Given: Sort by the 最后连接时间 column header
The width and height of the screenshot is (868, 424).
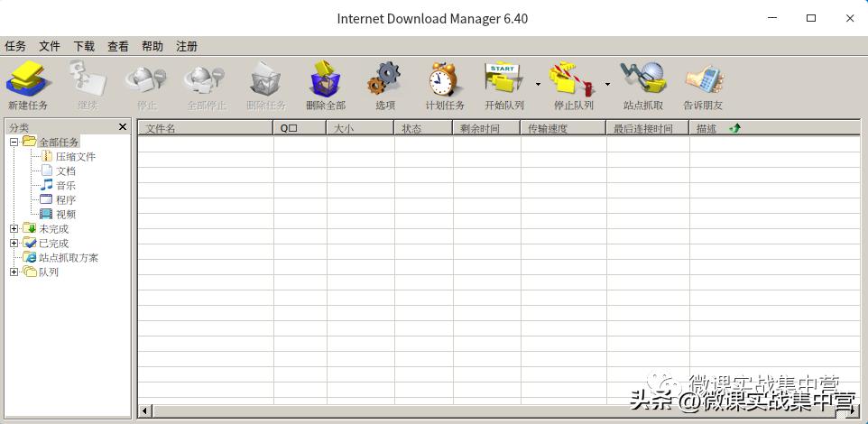Looking at the screenshot, I should 648,128.
